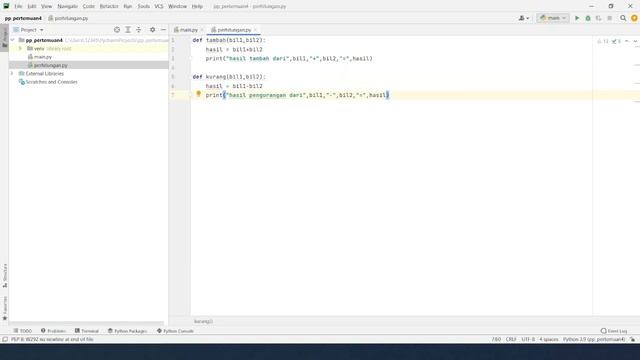640x360 pixels.
Task: Open Project view mode dropdown
Action: click(28, 30)
